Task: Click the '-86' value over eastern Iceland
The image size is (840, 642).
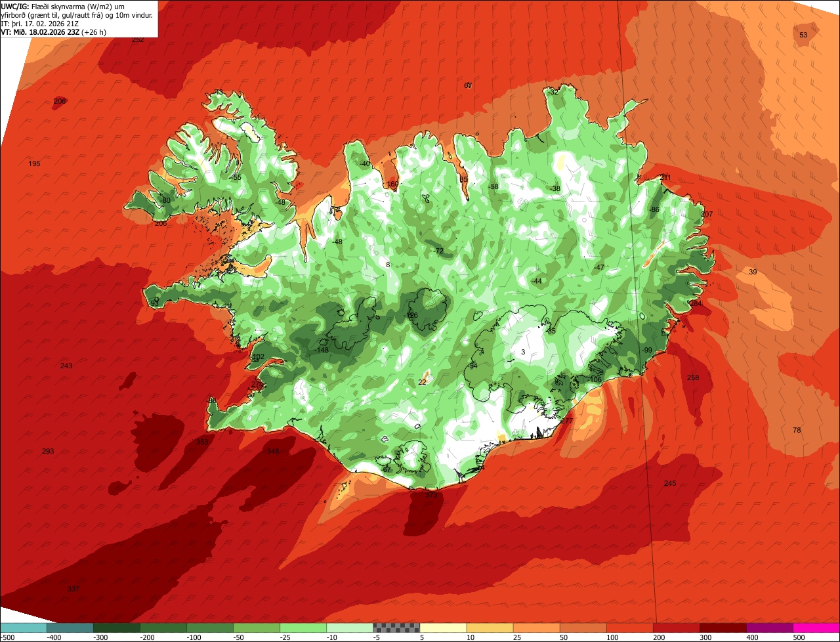Action: click(654, 209)
